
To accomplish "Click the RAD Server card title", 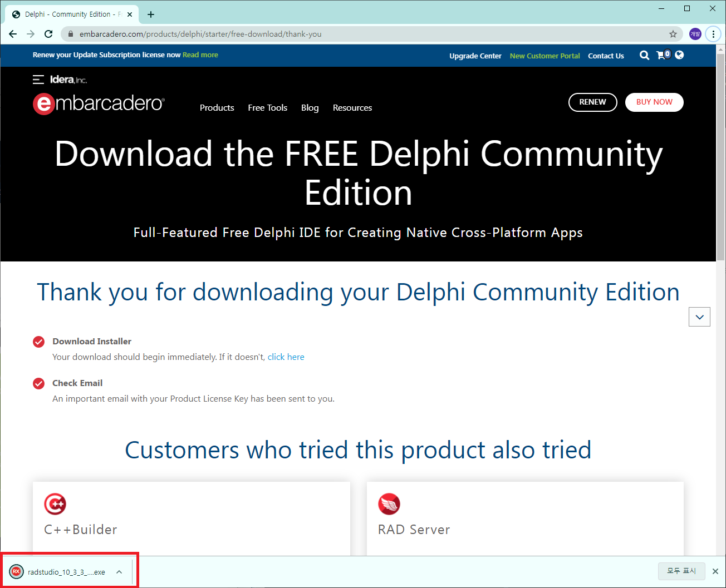I will [x=414, y=530].
